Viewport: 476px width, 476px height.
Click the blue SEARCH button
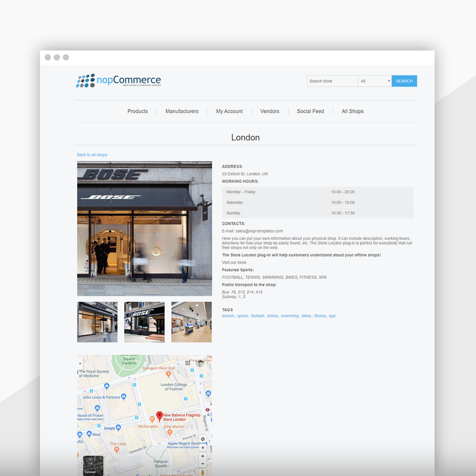pos(404,81)
